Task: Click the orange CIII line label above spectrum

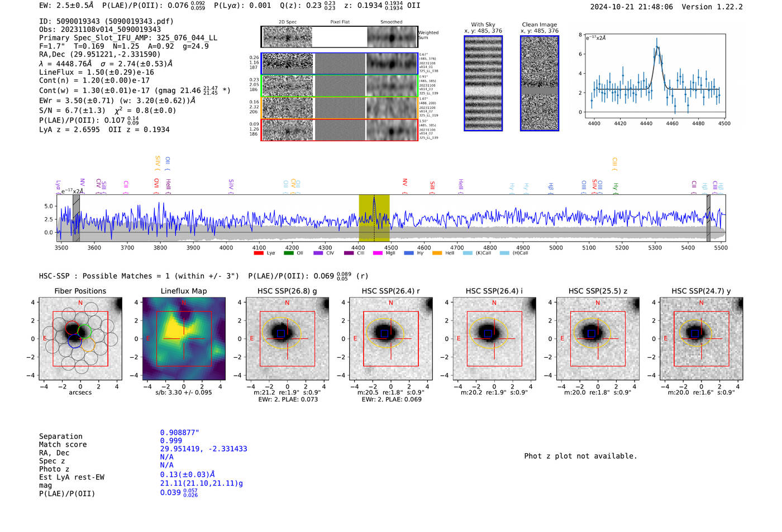Action: tap(614, 164)
